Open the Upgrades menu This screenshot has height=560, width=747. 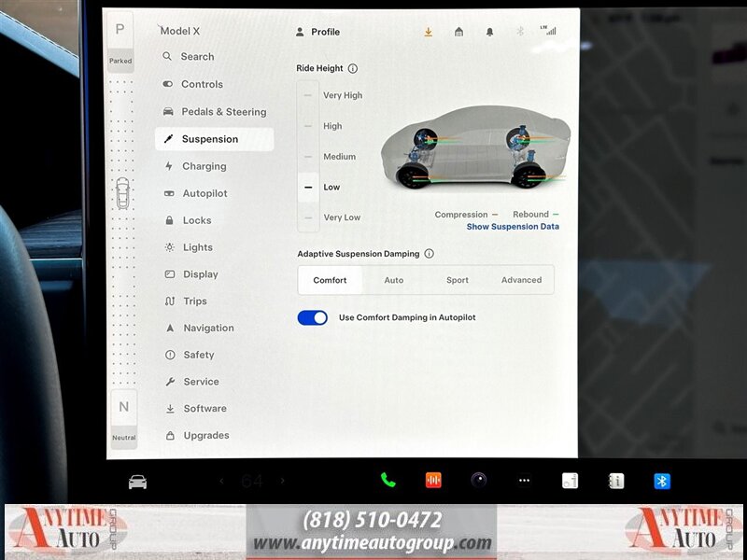(197, 435)
